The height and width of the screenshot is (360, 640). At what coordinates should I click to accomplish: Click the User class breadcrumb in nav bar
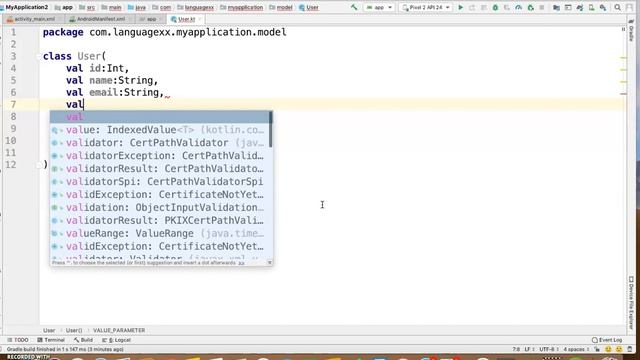(x=309, y=7)
